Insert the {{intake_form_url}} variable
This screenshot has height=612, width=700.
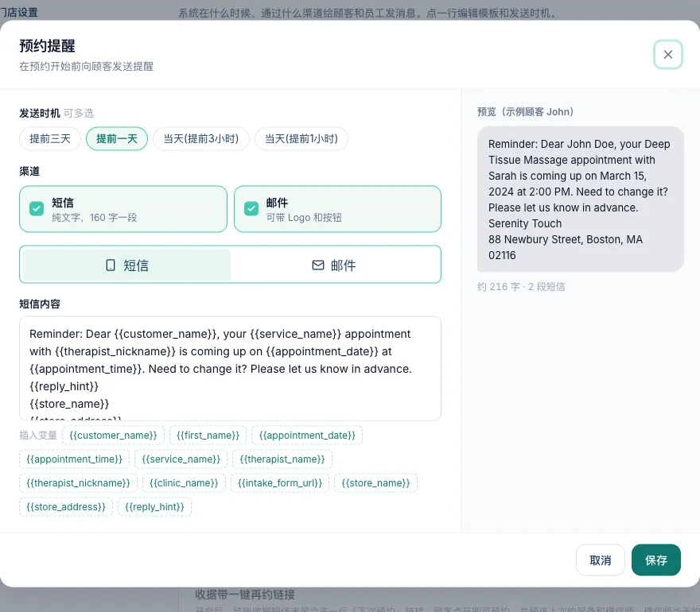click(x=280, y=483)
